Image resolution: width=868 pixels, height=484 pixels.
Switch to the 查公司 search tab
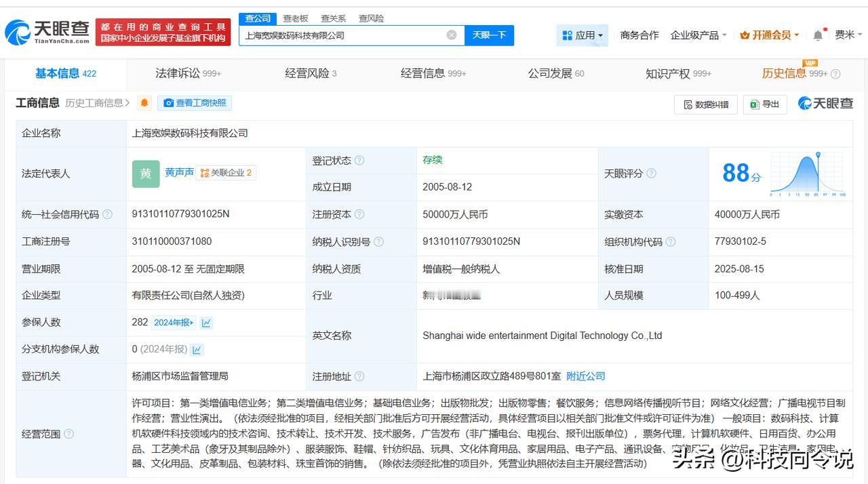258,18
